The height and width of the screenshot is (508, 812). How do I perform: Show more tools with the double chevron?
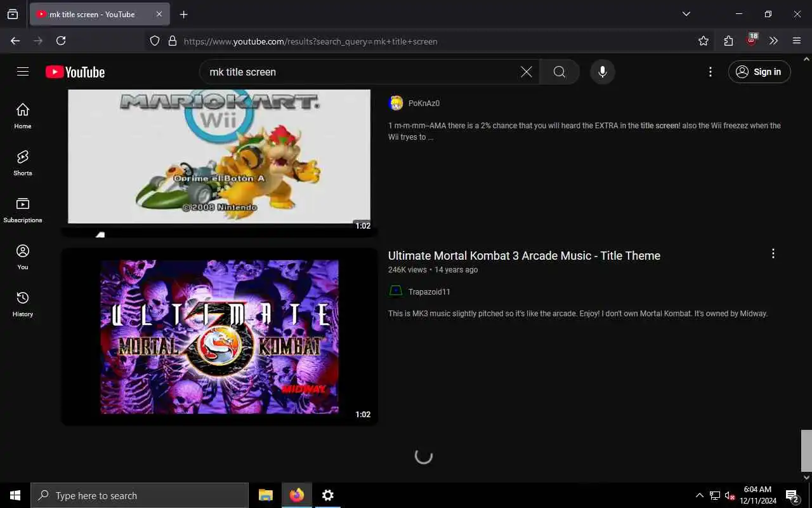coord(773,41)
